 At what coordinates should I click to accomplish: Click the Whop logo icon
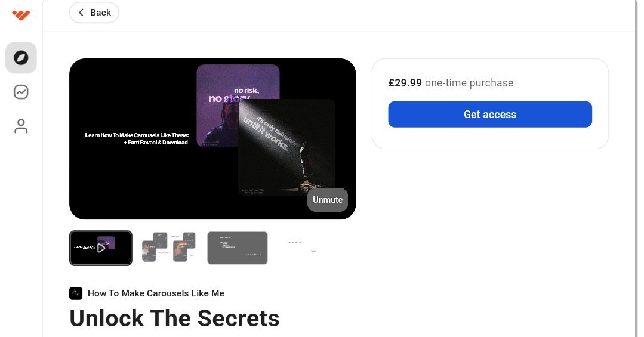[21, 15]
